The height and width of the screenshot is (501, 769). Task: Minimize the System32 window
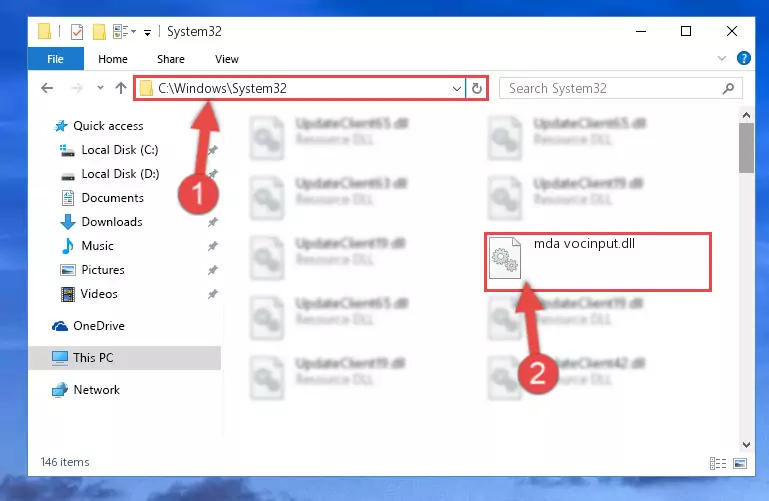click(641, 31)
